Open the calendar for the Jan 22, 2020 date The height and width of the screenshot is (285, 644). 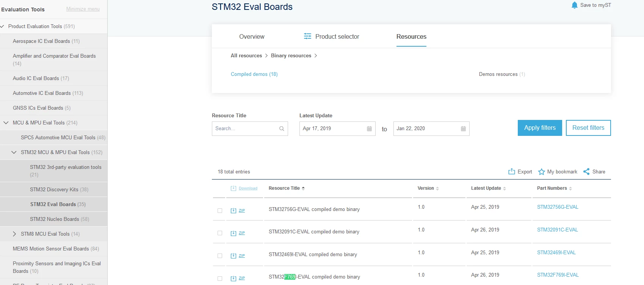463,129
